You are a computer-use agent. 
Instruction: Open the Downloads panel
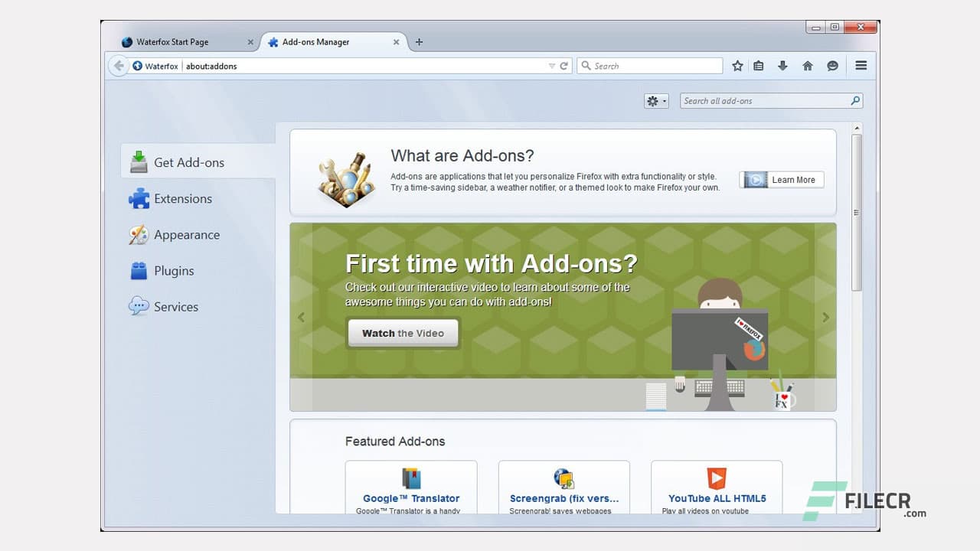tap(782, 66)
